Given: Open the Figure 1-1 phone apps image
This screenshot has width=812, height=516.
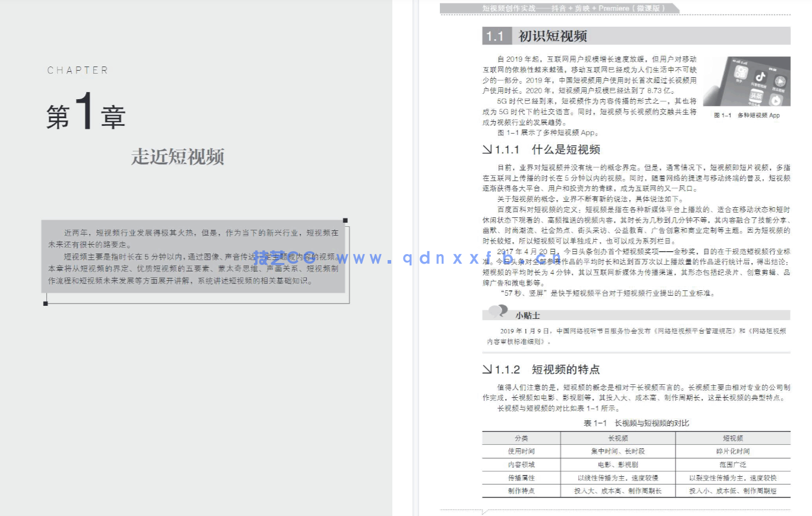Looking at the screenshot, I should click(x=746, y=81).
